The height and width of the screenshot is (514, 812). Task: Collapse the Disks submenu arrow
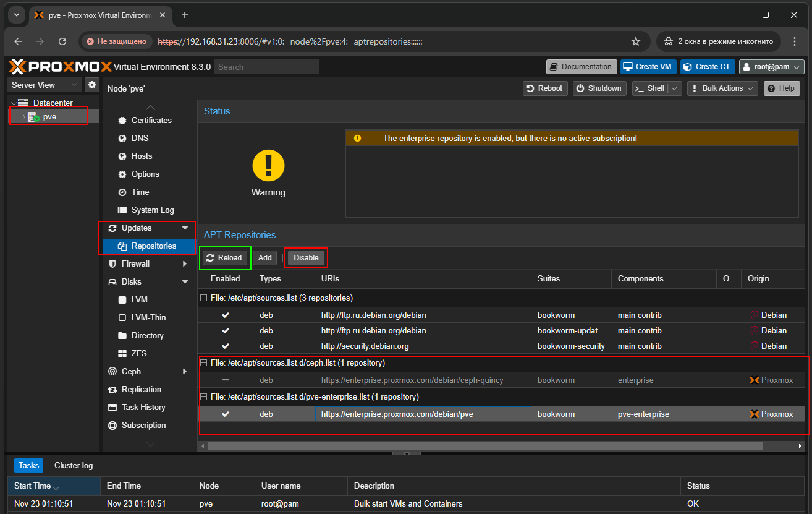[x=185, y=282]
